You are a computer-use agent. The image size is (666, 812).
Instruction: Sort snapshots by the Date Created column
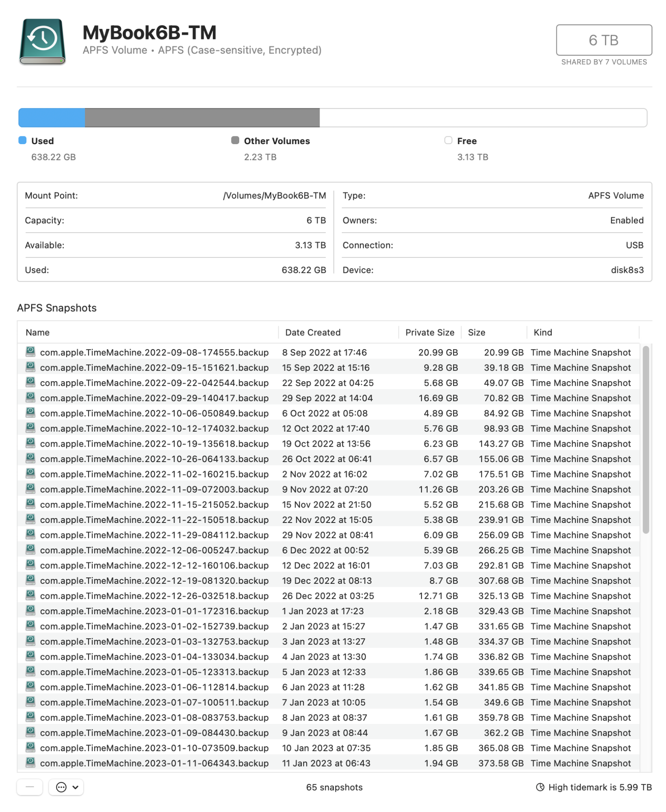tap(313, 332)
